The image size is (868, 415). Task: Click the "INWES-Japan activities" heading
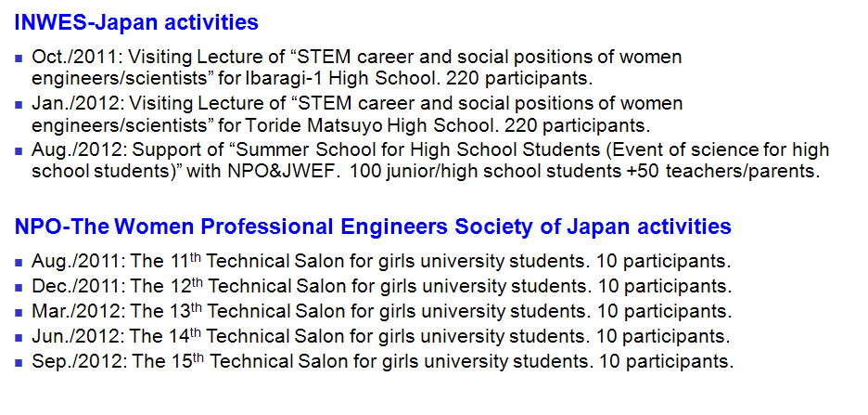point(136,22)
